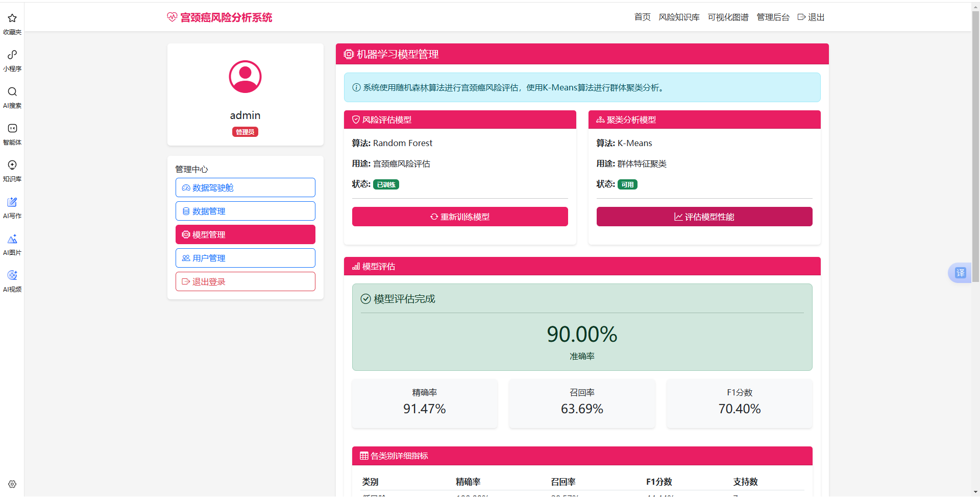980x497 pixels.
Task: Open 管理后台 in the top navigation
Action: (x=773, y=17)
